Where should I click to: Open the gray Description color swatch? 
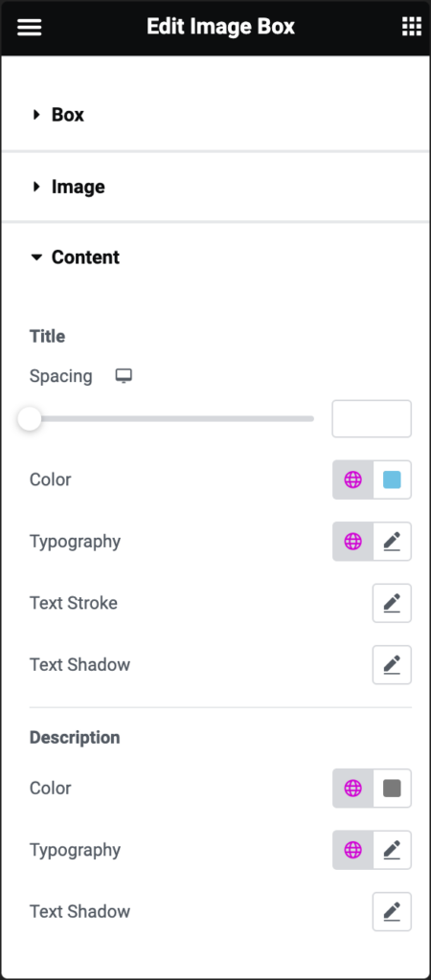click(393, 789)
